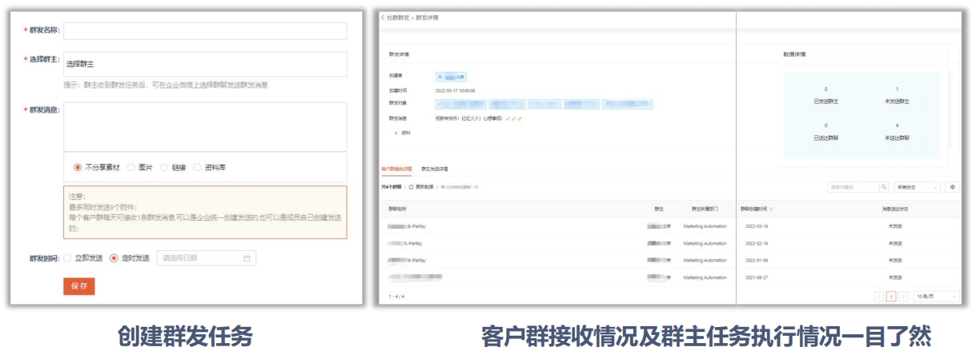Viewport: 980px width, 363px height.
Task: Switch to the 客户群接收详情 tab
Action: [x=397, y=169]
